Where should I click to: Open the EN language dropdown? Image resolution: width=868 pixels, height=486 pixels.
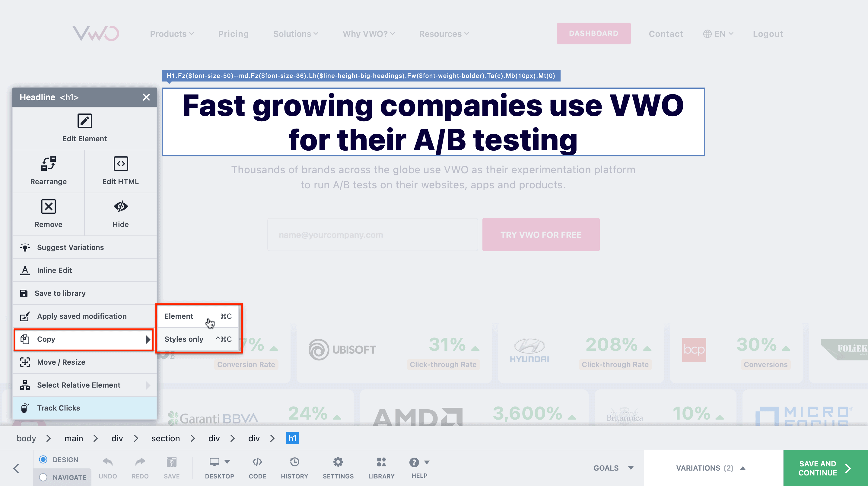pos(718,34)
